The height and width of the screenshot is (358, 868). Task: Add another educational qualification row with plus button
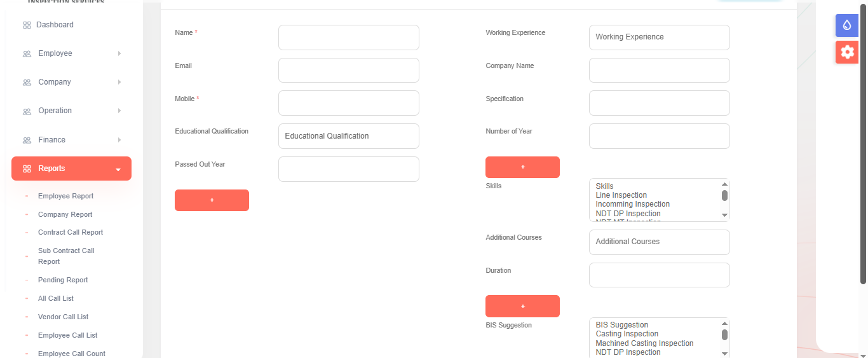[x=212, y=200]
